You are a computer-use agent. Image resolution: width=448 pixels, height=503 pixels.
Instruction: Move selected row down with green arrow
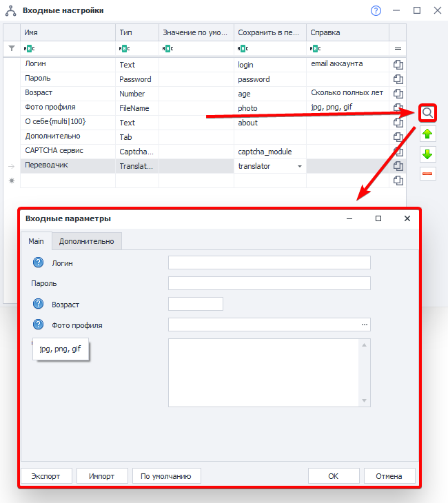[x=427, y=154]
